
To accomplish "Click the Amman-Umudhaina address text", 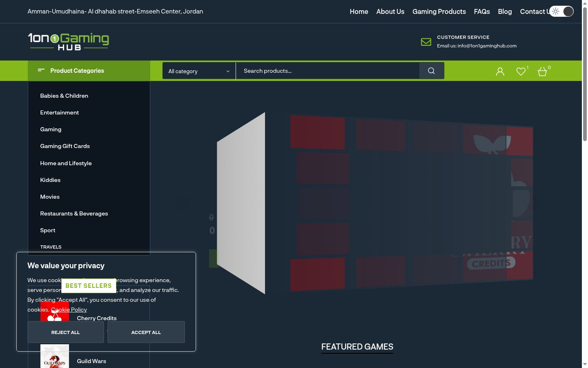I will pyautogui.click(x=115, y=11).
